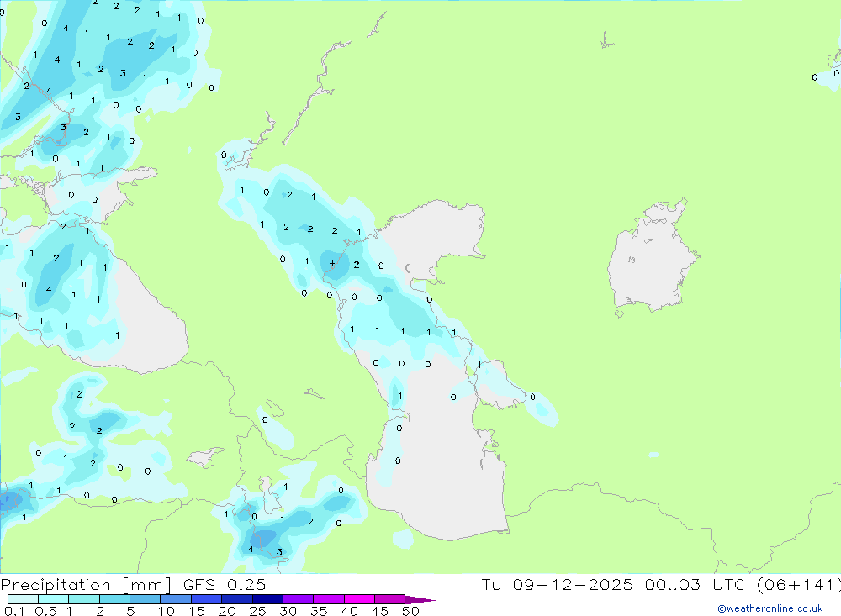Click the 15–20 mm legend color swatch
Viewport: 841px width, 616px height.
tap(207, 599)
